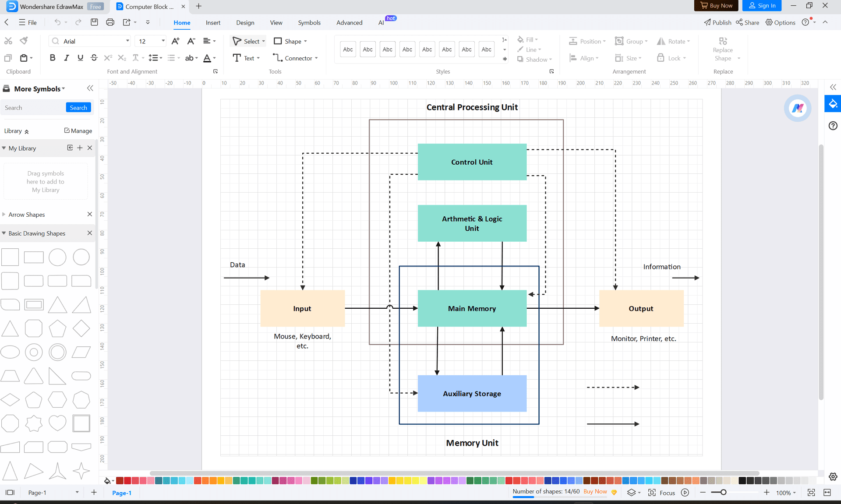Expand the Basic Drawing Shapes library
The height and width of the screenshot is (504, 841).
[x=4, y=233]
